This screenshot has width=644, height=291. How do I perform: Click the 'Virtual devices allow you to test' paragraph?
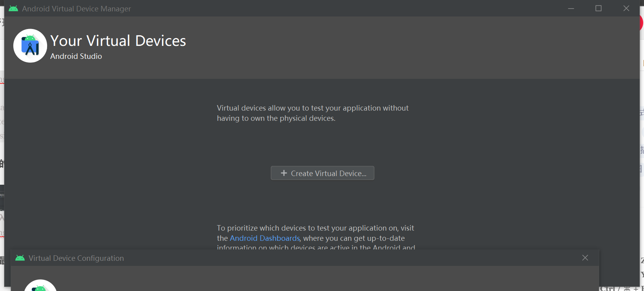pyautogui.click(x=313, y=113)
